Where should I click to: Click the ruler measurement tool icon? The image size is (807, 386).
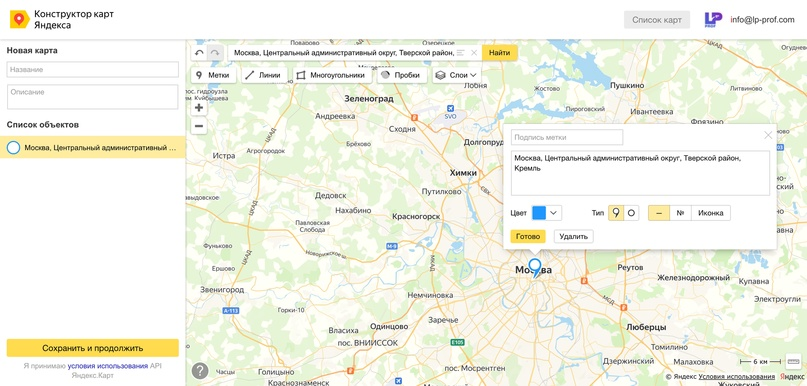coord(793,361)
